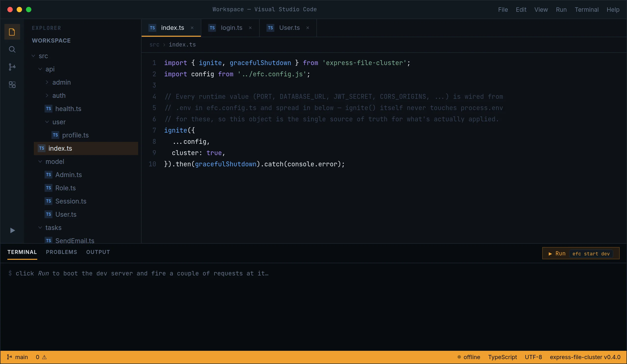
Task: Click the WORKSPACE section header
Action: tap(51, 41)
